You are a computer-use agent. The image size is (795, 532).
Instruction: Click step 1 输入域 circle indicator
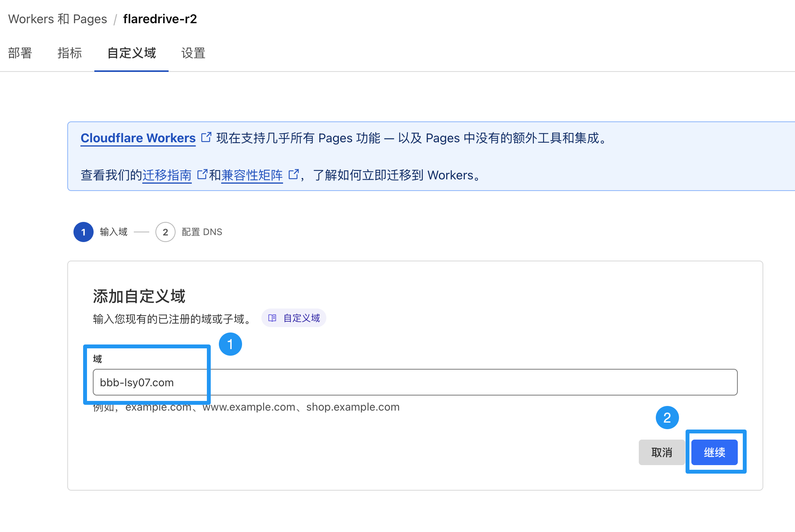coord(84,232)
